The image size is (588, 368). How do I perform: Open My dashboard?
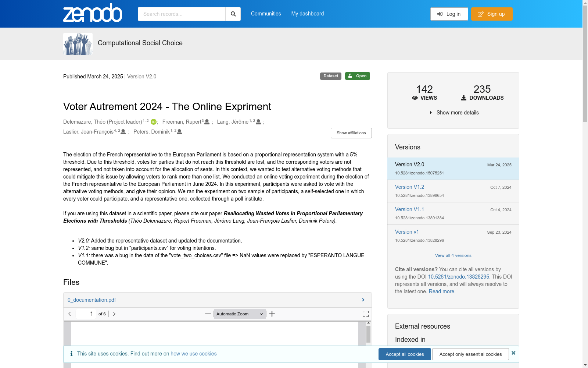308,14
